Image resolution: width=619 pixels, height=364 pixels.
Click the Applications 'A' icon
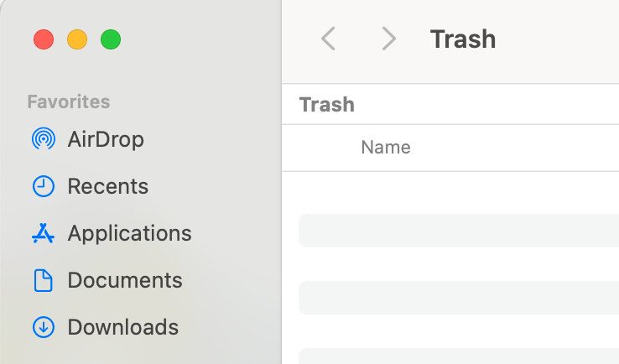pyautogui.click(x=43, y=233)
